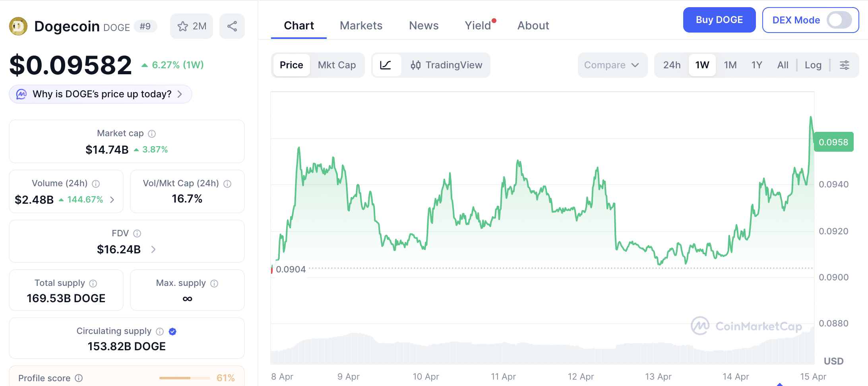Viewport: 868px width, 386px height.
Task: Click the Circulating supply verified badge
Action: point(172,332)
